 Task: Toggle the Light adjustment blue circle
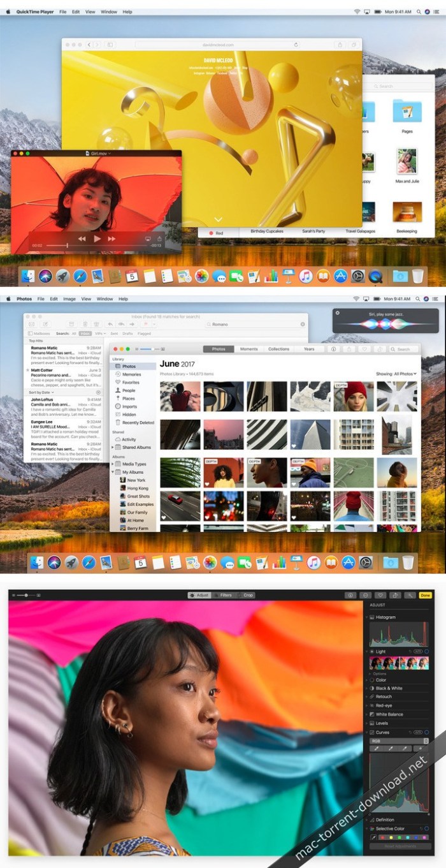[x=427, y=651]
